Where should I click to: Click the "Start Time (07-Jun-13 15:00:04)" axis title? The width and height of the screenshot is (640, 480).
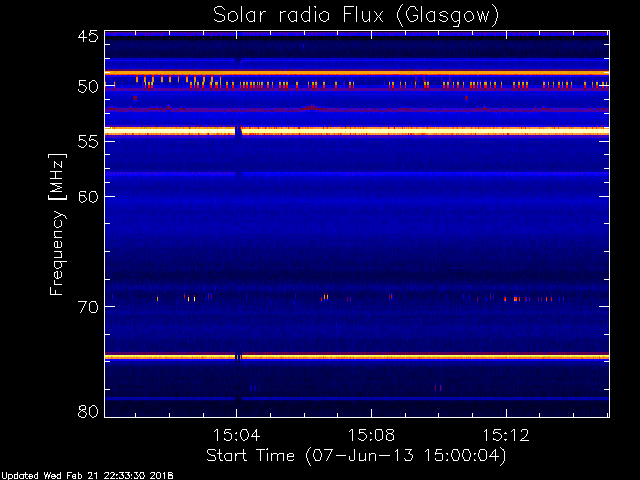click(356, 456)
